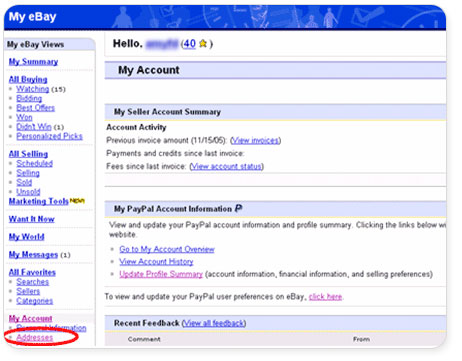The height and width of the screenshot is (361, 462).
Task: Open Scheduled listings
Action: [x=35, y=163]
